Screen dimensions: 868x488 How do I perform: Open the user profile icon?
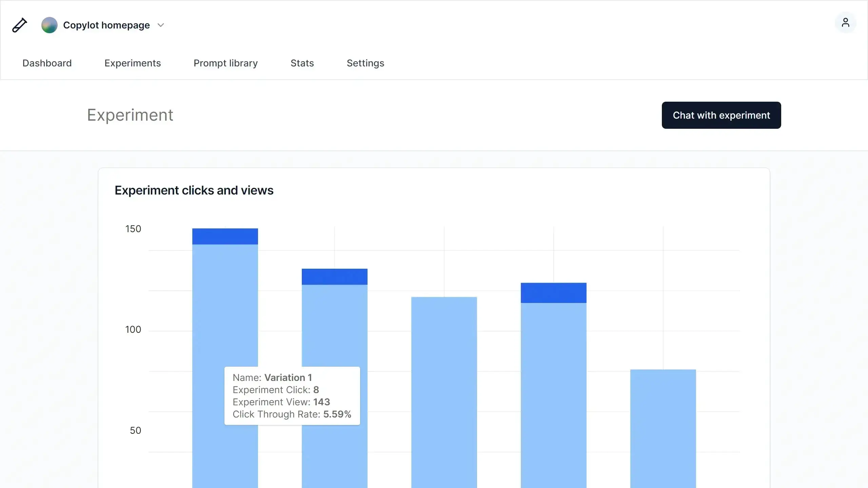(x=846, y=22)
